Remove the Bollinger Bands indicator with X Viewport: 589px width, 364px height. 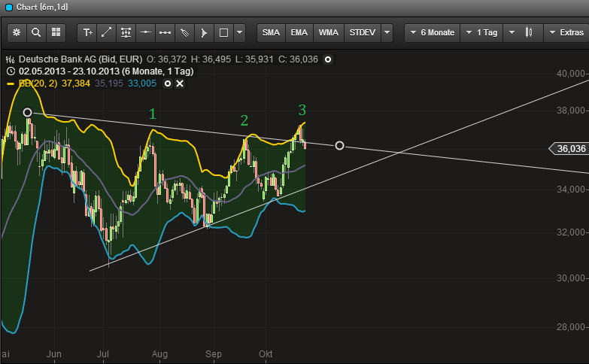[x=180, y=83]
